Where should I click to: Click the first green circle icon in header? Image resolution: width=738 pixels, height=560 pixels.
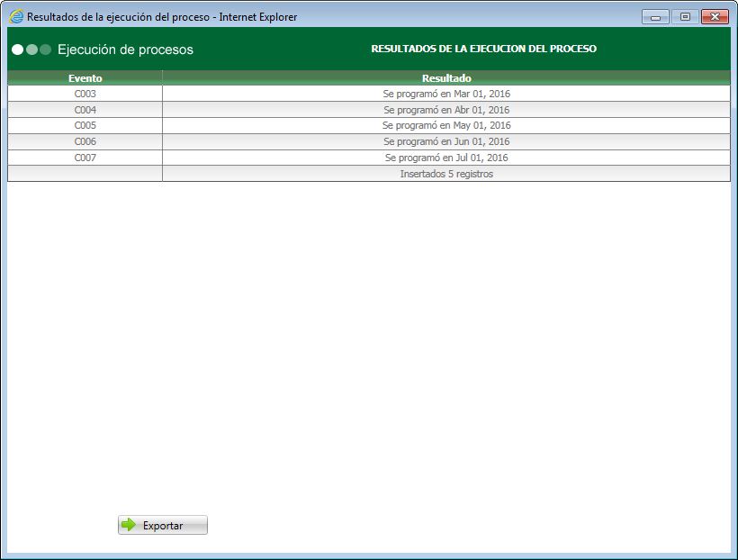pyautogui.click(x=15, y=50)
